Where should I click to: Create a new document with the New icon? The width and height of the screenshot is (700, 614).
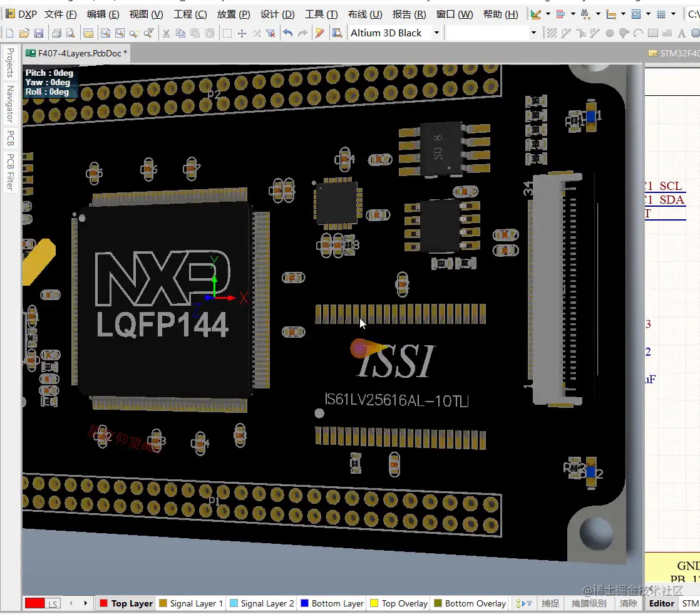click(10, 33)
